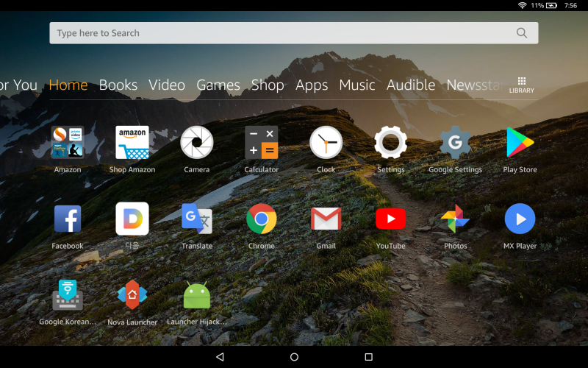This screenshot has width=588, height=368.
Task: Open the Calculator app
Action: coord(262,143)
